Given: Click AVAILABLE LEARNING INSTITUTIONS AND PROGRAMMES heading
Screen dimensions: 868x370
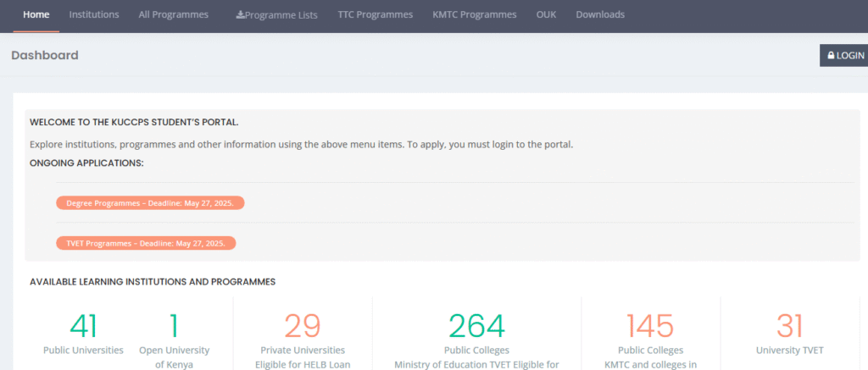Looking at the screenshot, I should (x=153, y=282).
